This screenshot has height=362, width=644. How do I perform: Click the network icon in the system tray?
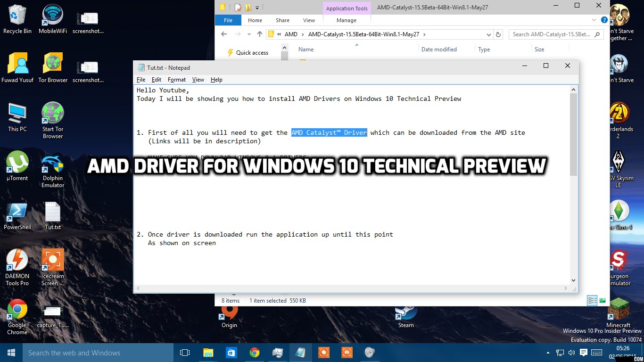point(560,353)
